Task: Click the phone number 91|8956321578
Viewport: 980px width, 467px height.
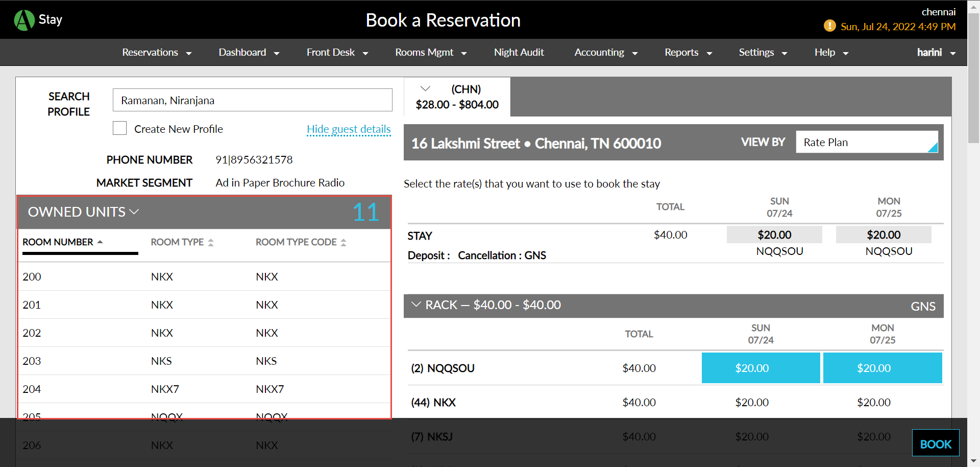Action: pos(254,159)
